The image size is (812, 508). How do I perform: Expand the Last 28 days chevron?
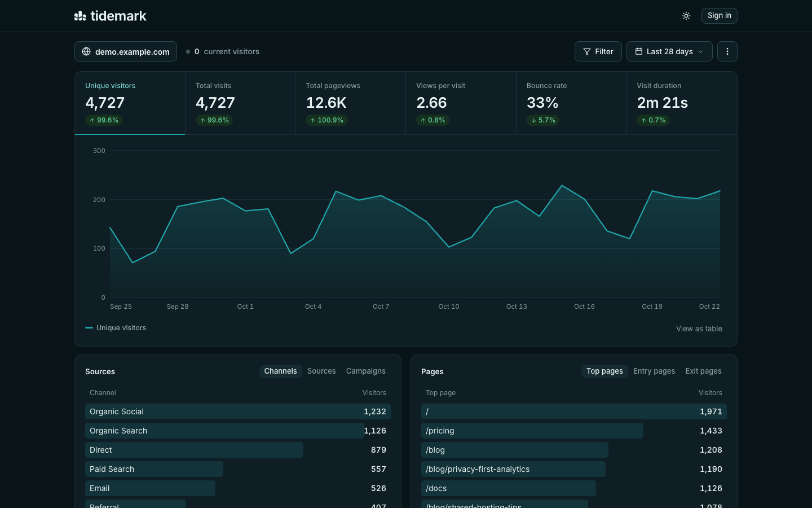[701, 51]
